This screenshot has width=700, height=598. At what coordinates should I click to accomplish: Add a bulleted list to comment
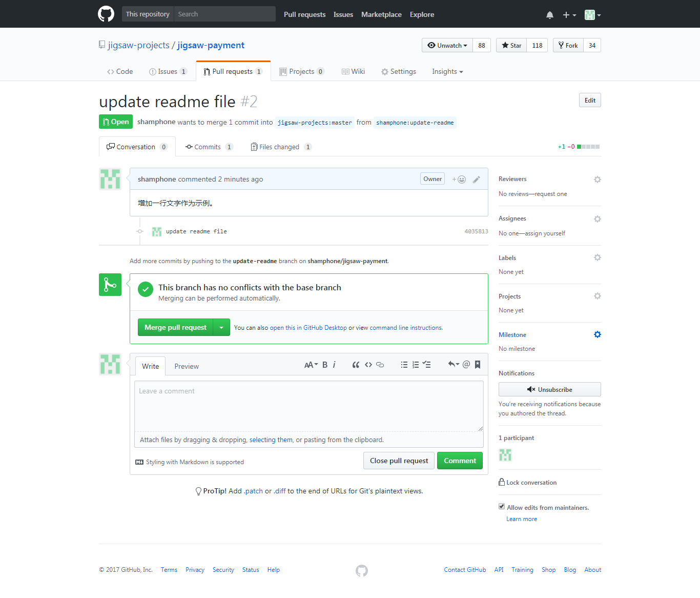[404, 365]
